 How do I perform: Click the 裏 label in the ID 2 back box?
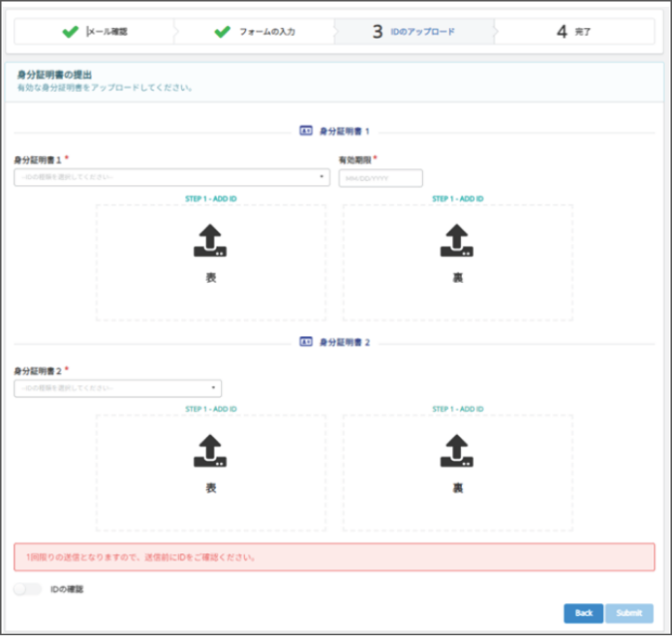[x=458, y=488]
